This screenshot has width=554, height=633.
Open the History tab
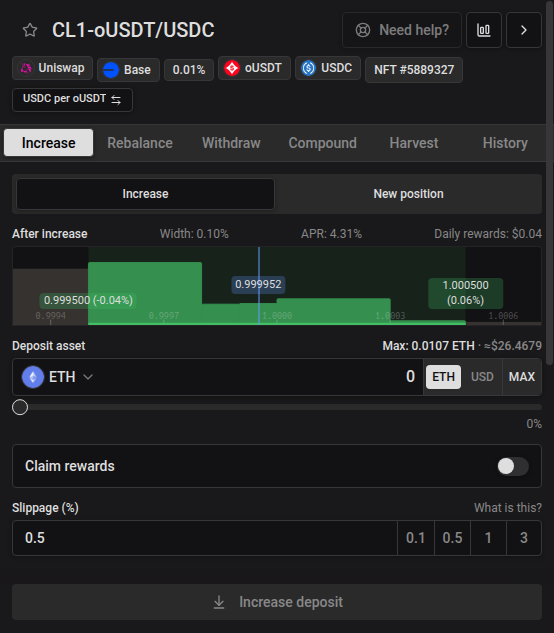tap(505, 143)
